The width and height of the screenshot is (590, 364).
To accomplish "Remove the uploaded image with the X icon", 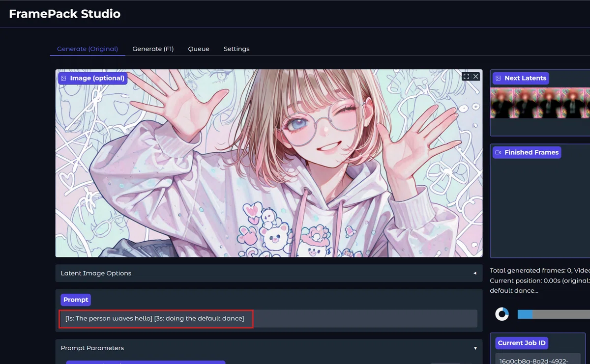I will [475, 77].
